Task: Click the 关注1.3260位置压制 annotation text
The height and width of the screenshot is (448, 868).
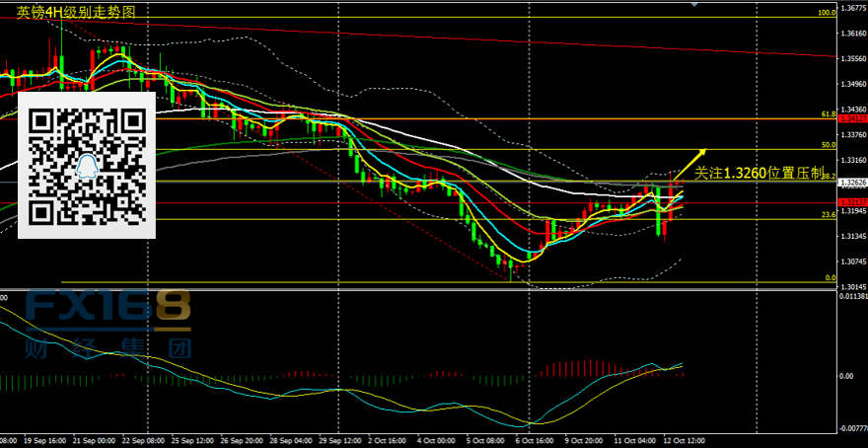Action: [x=758, y=173]
